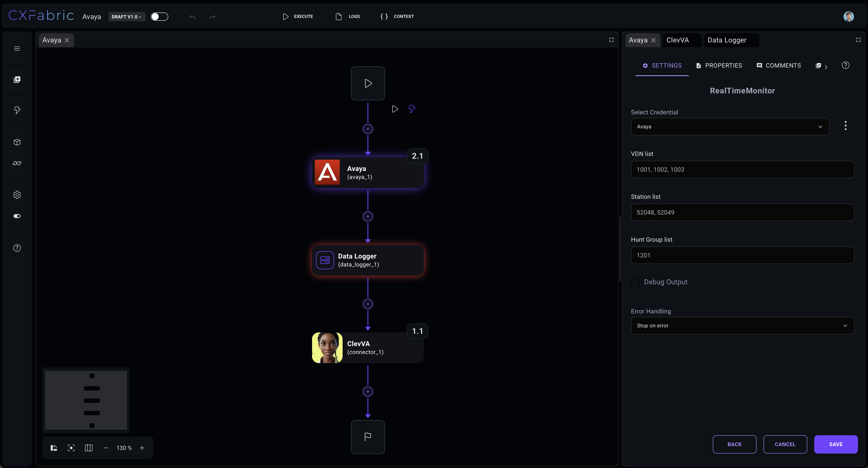868x468 pixels.
Task: Click the purple lightning icon near start node
Action: click(x=412, y=109)
